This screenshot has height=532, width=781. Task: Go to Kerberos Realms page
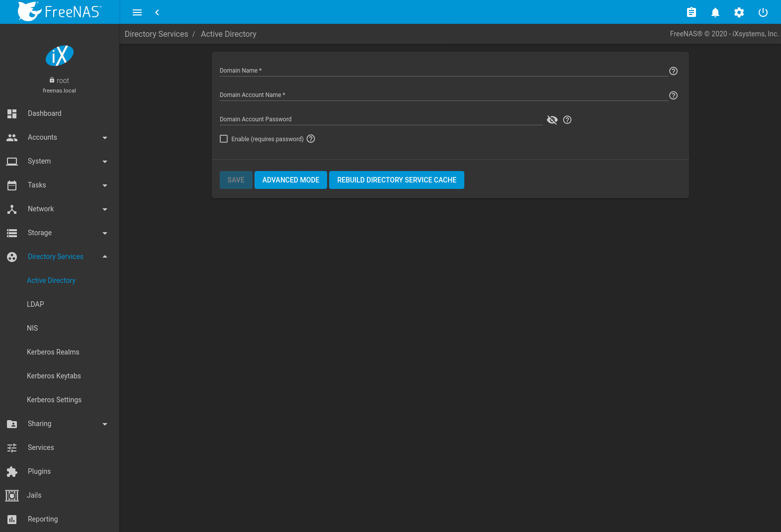tap(53, 352)
